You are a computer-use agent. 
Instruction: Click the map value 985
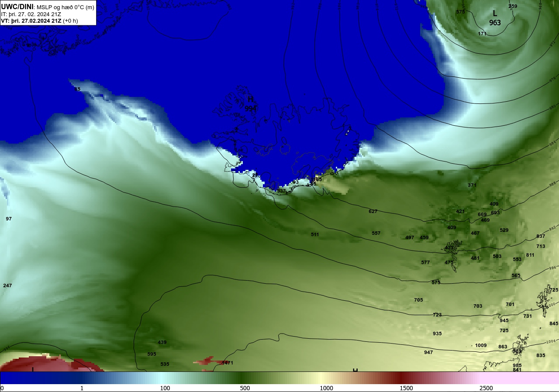click(517, 365)
